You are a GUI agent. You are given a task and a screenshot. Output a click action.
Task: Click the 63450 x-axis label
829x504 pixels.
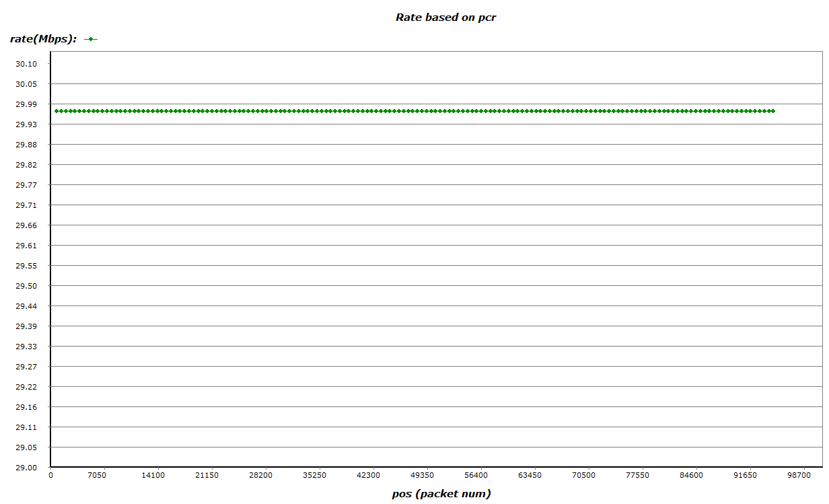[530, 476]
